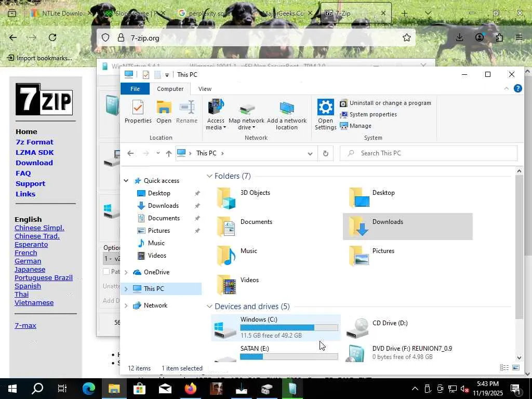Image resolution: width=532 pixels, height=399 pixels.
Task: Switch to the View ribbon tab
Action: [x=205, y=89]
